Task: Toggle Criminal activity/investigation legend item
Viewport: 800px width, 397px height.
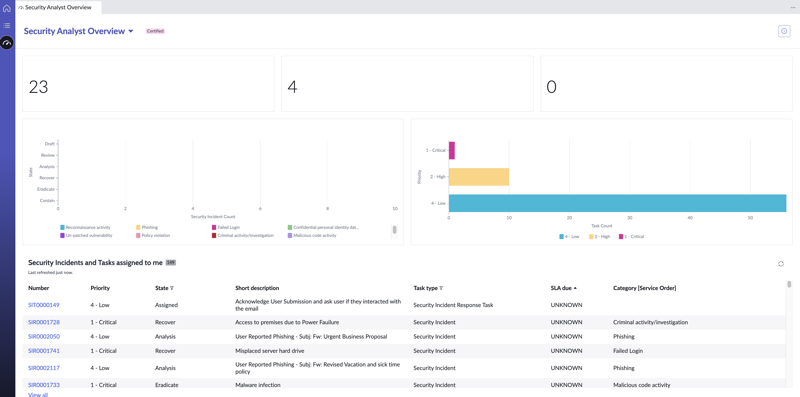Action: click(242, 236)
